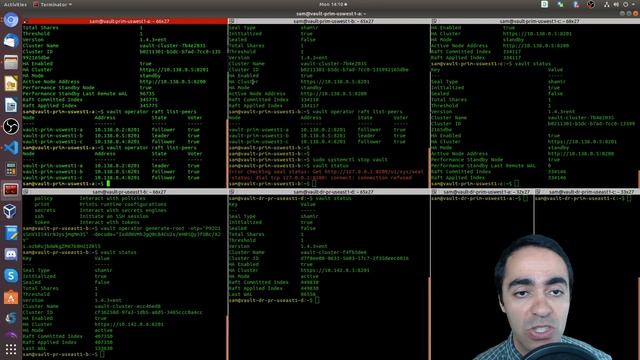Screen dimensions: 640x360
Task: Open LibreOffice Writer from the dock
Action: coord(11,104)
